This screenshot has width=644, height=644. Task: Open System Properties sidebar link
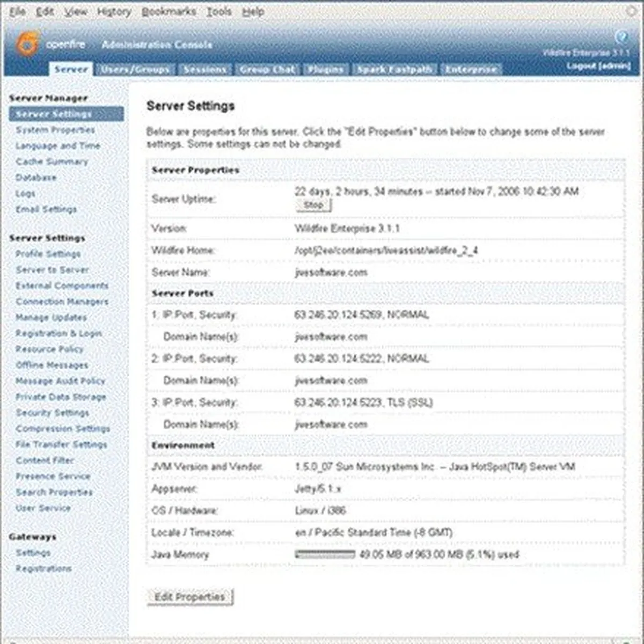pyautogui.click(x=55, y=130)
